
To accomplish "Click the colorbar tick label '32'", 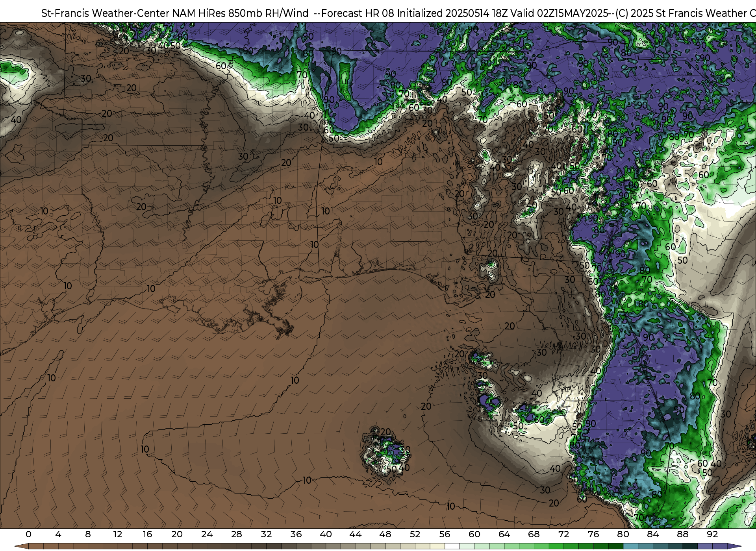I will pos(266,534).
